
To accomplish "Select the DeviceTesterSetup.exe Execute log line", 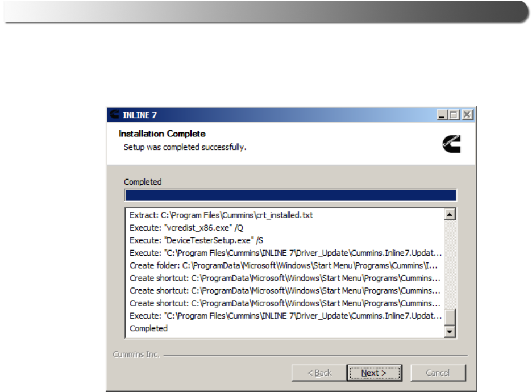I will tap(196, 240).
